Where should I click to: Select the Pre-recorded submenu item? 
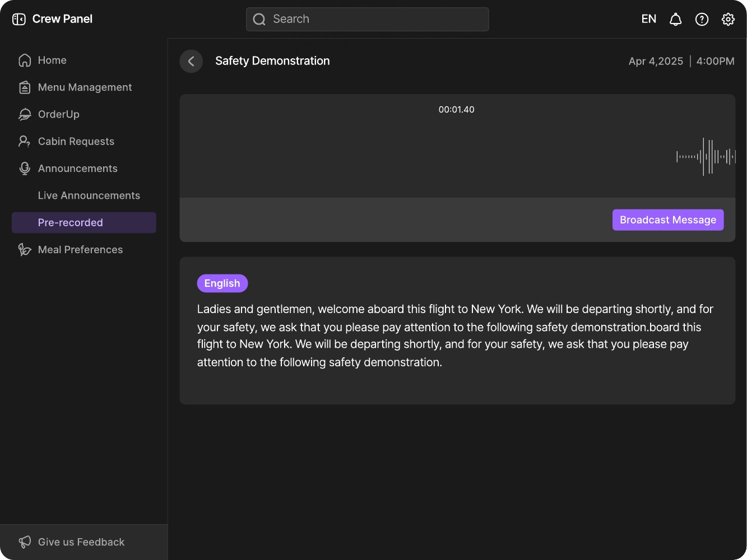coord(84,222)
